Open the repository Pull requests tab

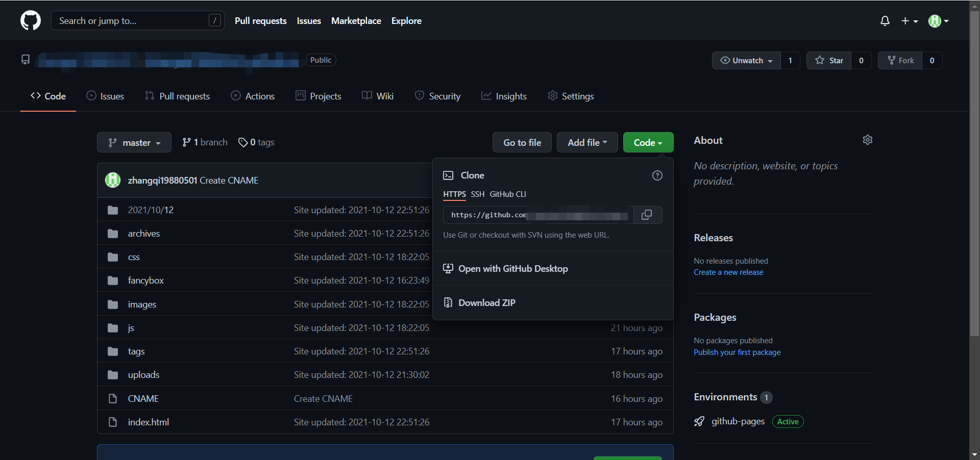click(x=177, y=96)
